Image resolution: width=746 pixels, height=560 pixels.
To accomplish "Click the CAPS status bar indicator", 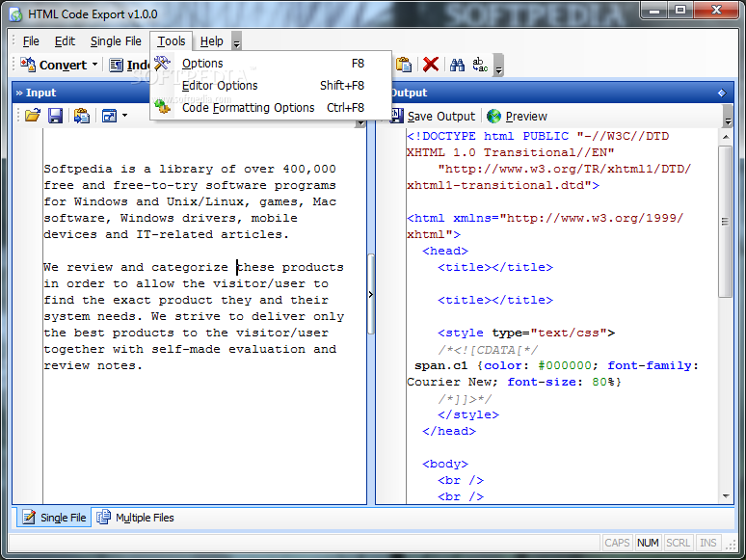I will point(617,543).
